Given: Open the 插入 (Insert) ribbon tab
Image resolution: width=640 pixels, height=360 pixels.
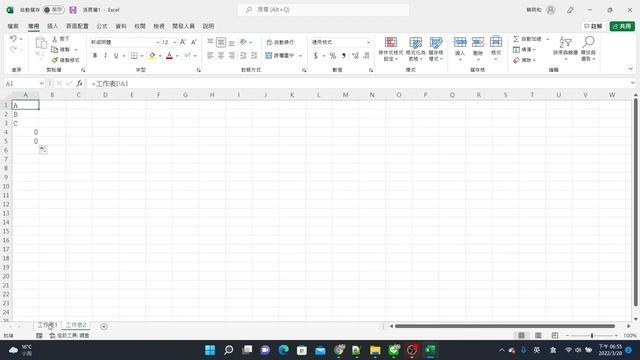Looking at the screenshot, I should coord(53,26).
